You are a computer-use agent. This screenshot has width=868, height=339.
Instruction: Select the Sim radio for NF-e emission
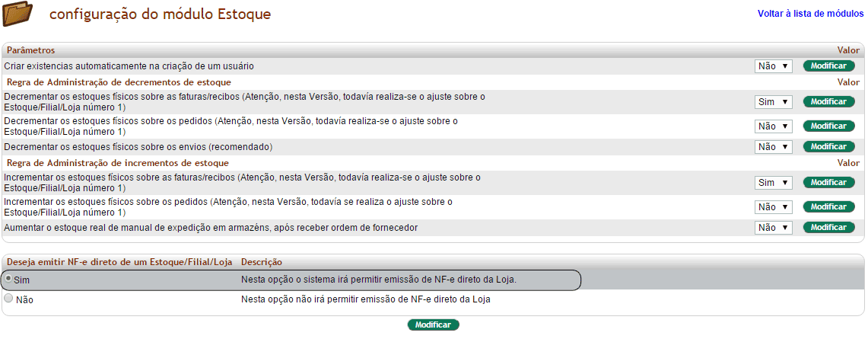point(8,279)
